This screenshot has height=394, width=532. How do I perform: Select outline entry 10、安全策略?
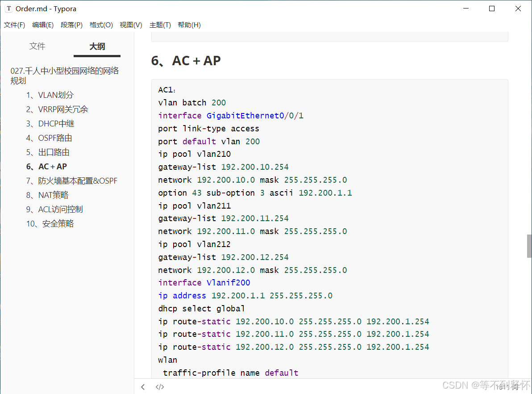[x=50, y=224]
